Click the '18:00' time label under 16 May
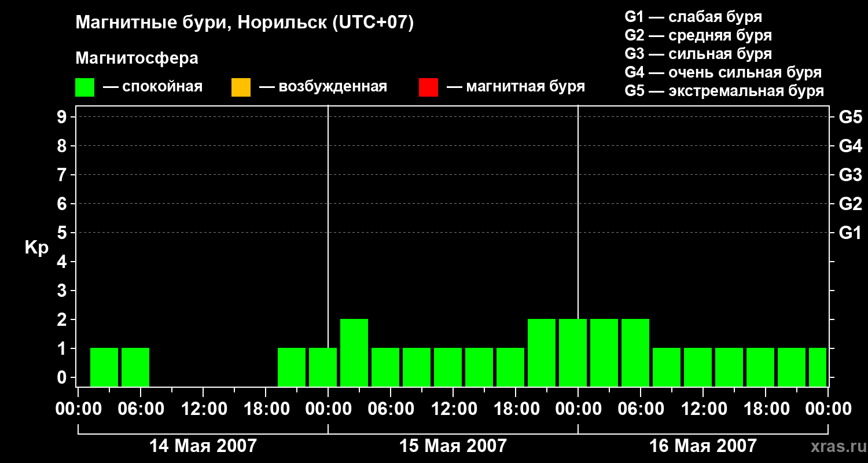This screenshot has height=463, width=868. 766,409
